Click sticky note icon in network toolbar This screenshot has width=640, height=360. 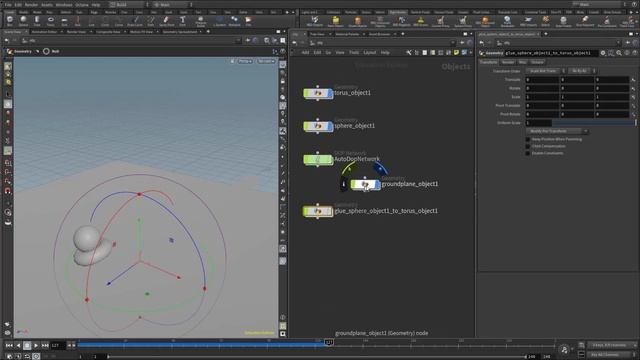456,53
